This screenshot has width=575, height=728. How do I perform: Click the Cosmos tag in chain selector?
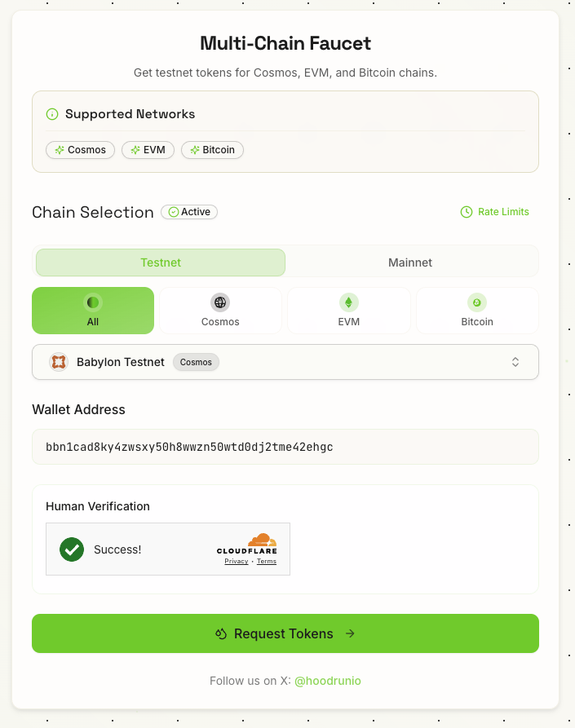(196, 362)
